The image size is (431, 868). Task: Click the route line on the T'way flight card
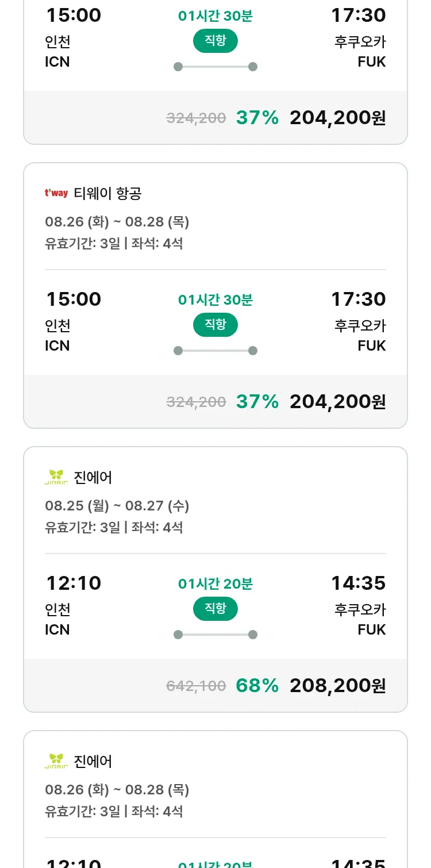(215, 351)
